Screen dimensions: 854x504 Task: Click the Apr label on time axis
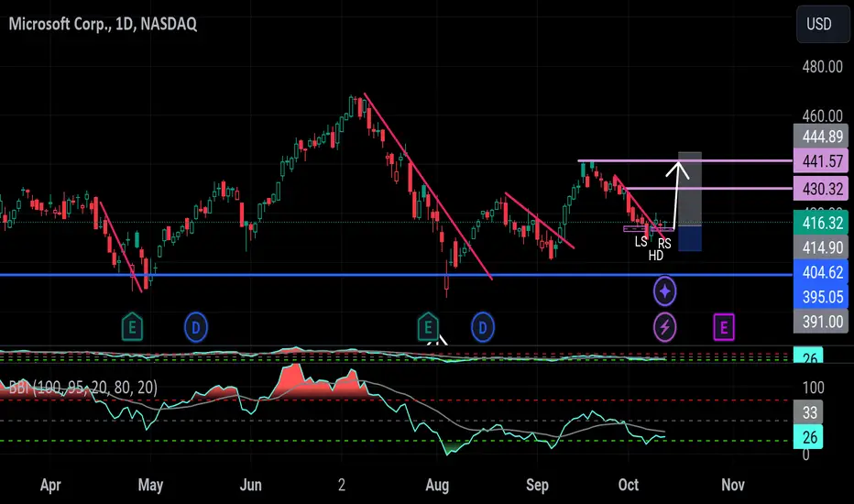50,485
